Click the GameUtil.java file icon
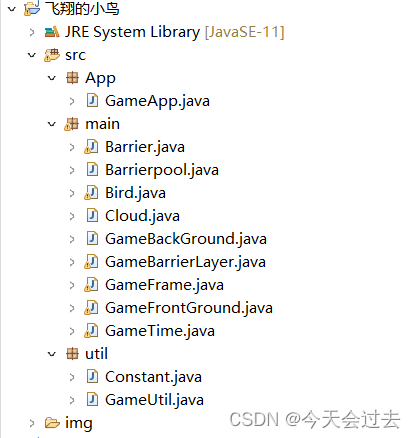This screenshot has width=416, height=438. point(92,400)
